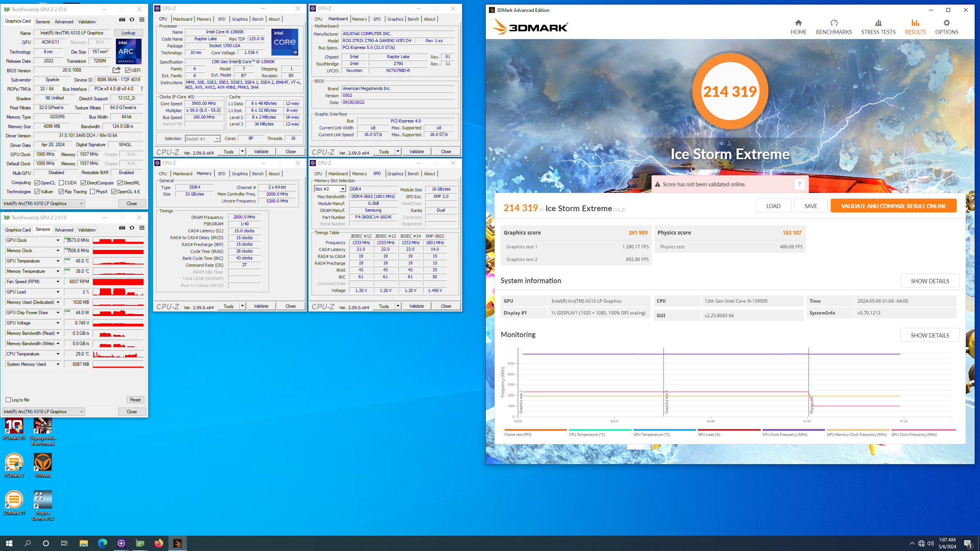Click SHOW DETAILS for Monitoring
This screenshot has height=551, width=980.
(x=930, y=335)
